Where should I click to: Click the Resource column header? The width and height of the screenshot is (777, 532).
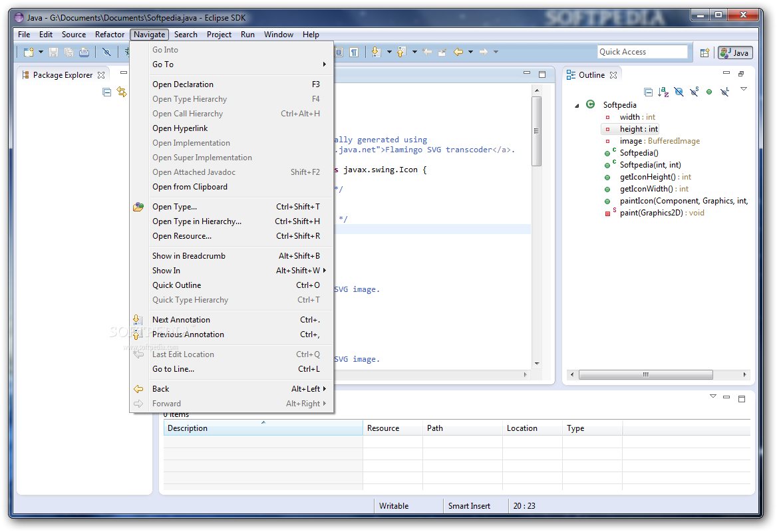point(393,428)
